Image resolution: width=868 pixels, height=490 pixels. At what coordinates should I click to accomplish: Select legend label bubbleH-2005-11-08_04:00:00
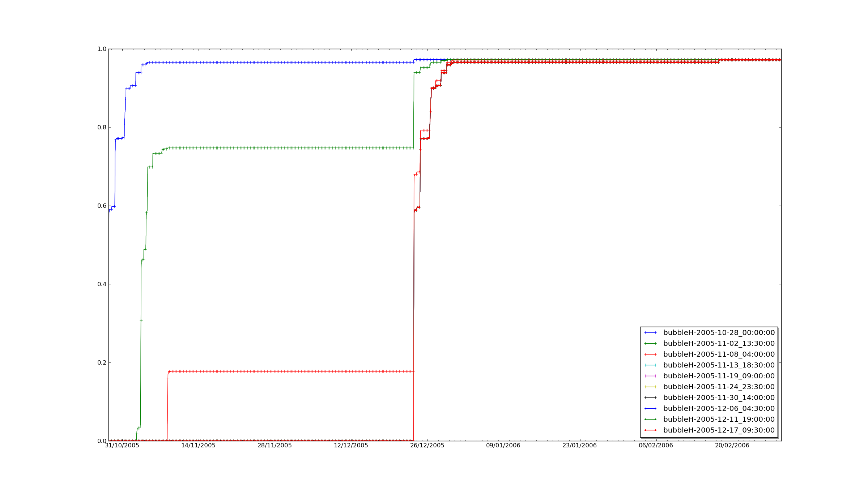point(719,354)
